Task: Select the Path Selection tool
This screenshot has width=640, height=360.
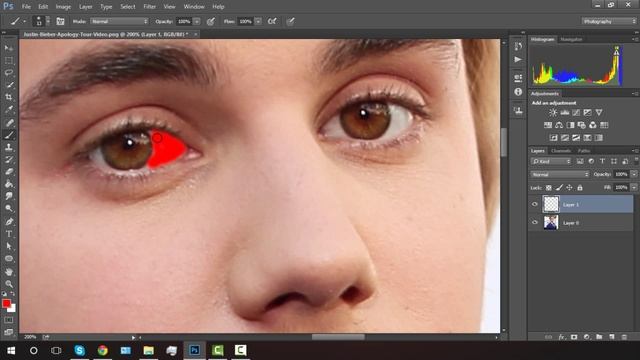Action: click(9, 246)
